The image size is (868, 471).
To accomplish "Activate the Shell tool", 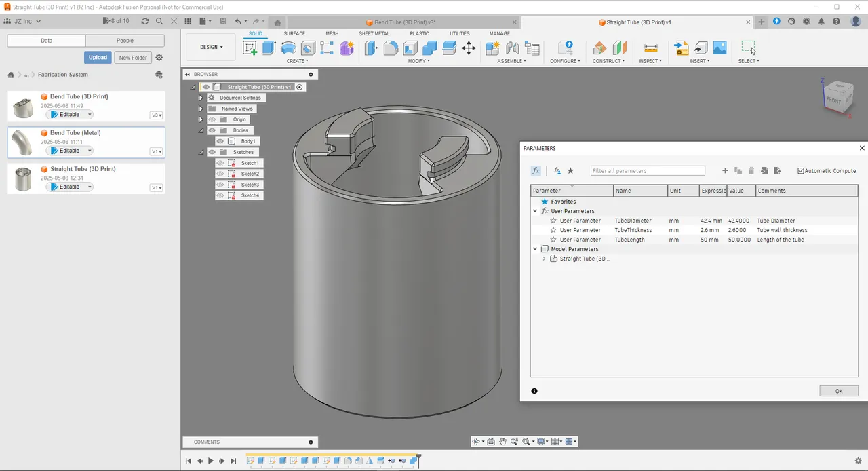I will [410, 48].
